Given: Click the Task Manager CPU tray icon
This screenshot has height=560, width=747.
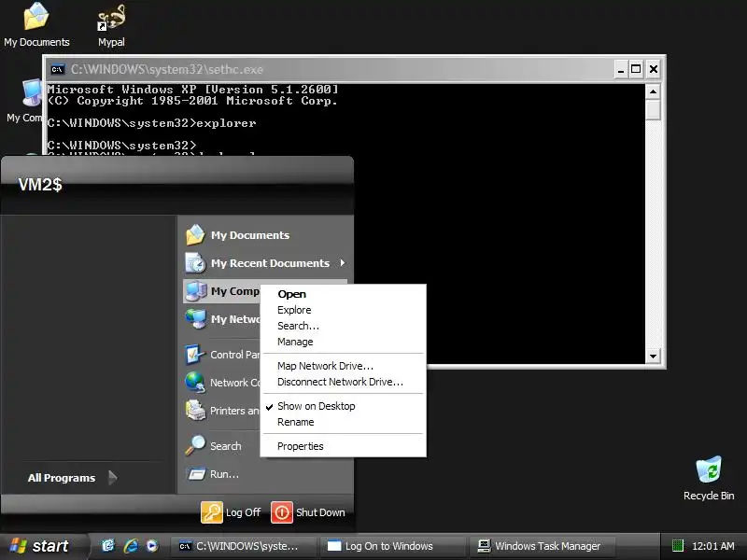Looking at the screenshot, I should (678, 546).
